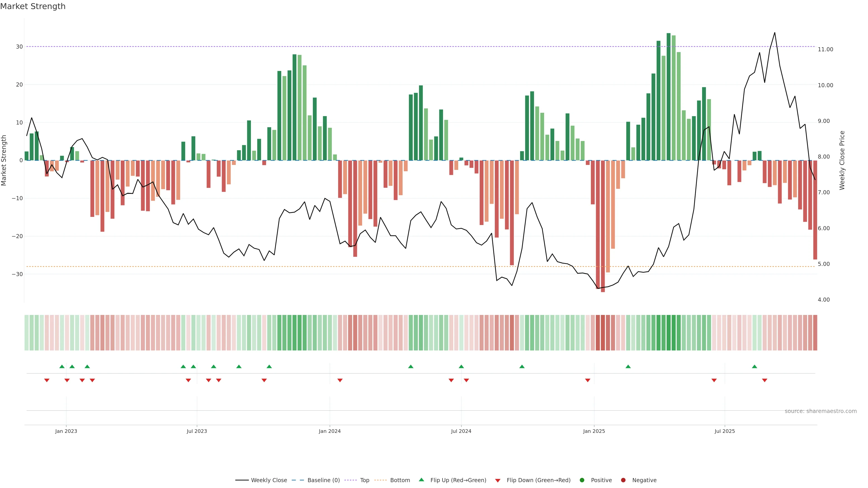Click the 11.00 right axis tick label
This screenshot has width=868, height=488.
(825, 49)
